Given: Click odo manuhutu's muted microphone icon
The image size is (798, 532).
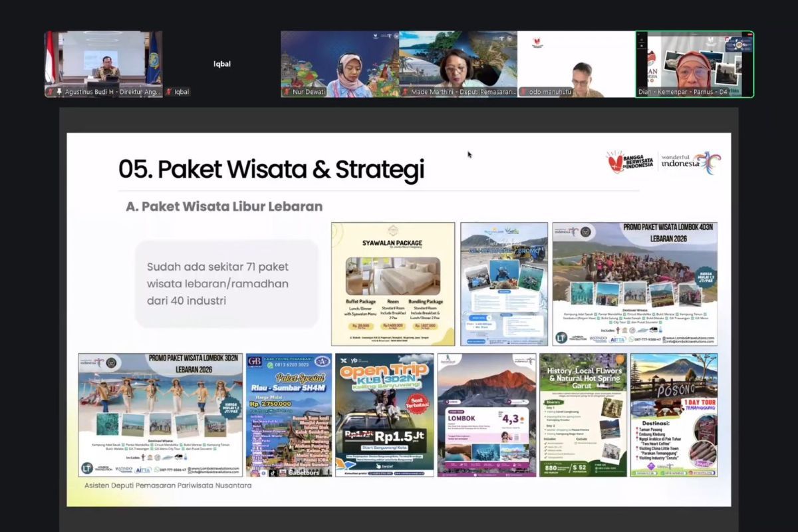Looking at the screenshot, I should tap(523, 92).
